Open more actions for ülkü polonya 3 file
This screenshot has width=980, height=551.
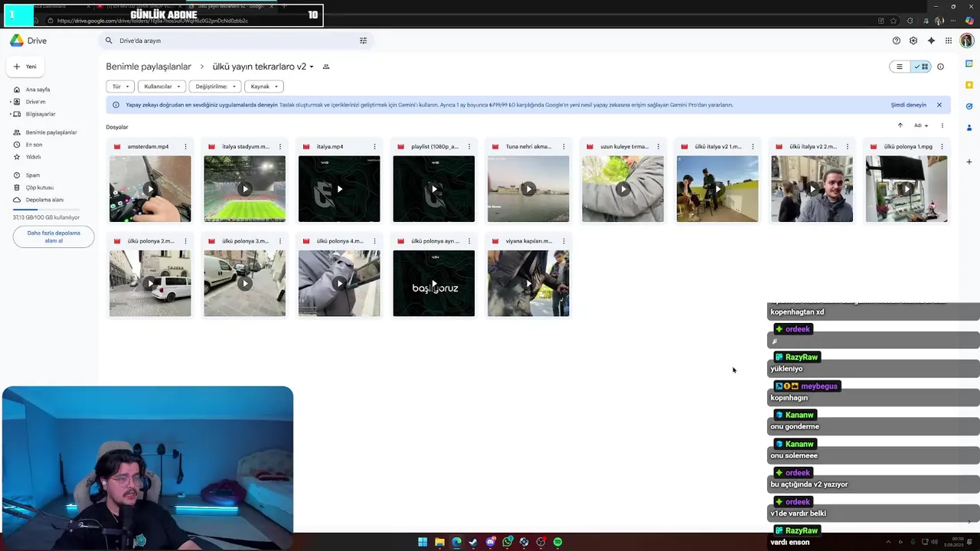pos(280,241)
